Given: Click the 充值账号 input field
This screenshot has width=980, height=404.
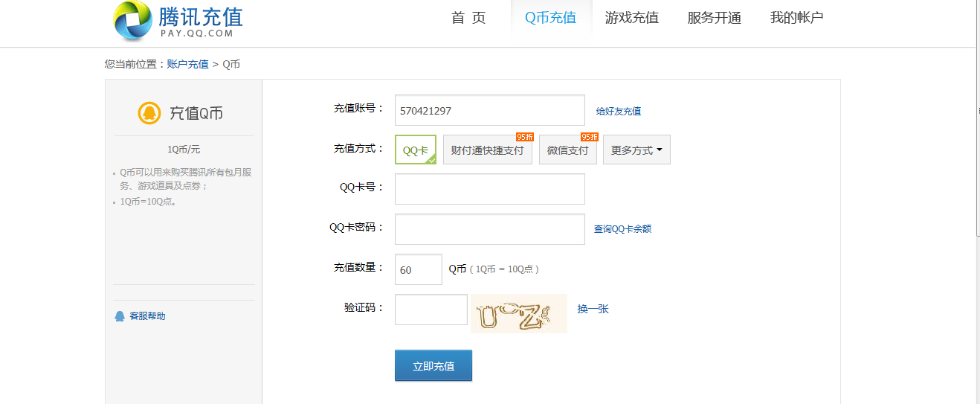Looking at the screenshot, I should pyautogui.click(x=490, y=110).
